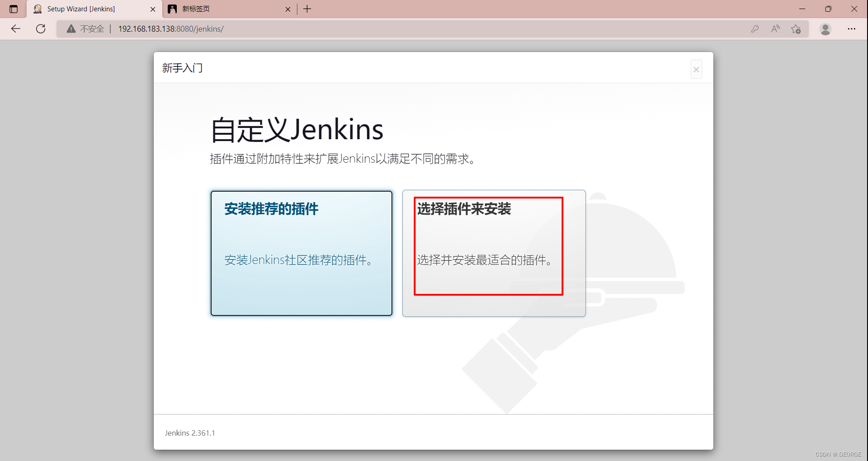Switch to the 新标签页 tab
The height and width of the screenshot is (461, 868).
click(x=229, y=9)
